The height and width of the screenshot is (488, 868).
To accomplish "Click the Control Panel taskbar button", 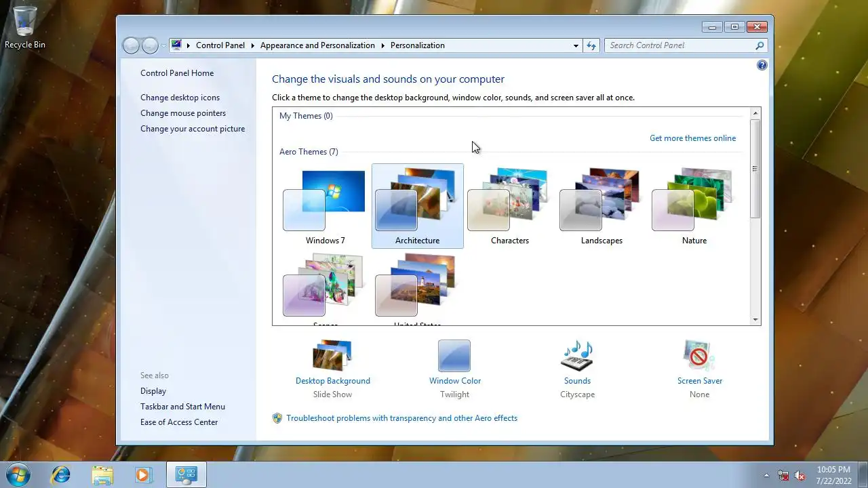I will click(186, 474).
